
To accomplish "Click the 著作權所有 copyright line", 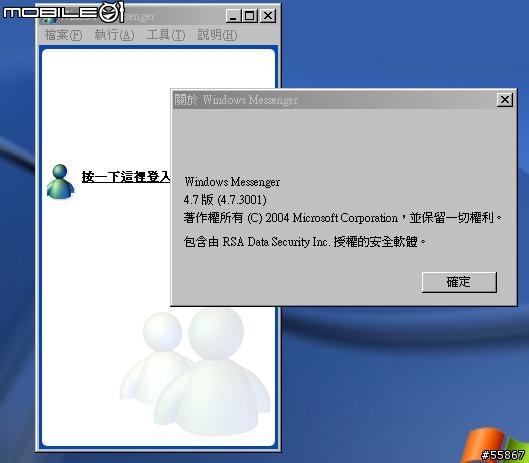I will (x=343, y=218).
